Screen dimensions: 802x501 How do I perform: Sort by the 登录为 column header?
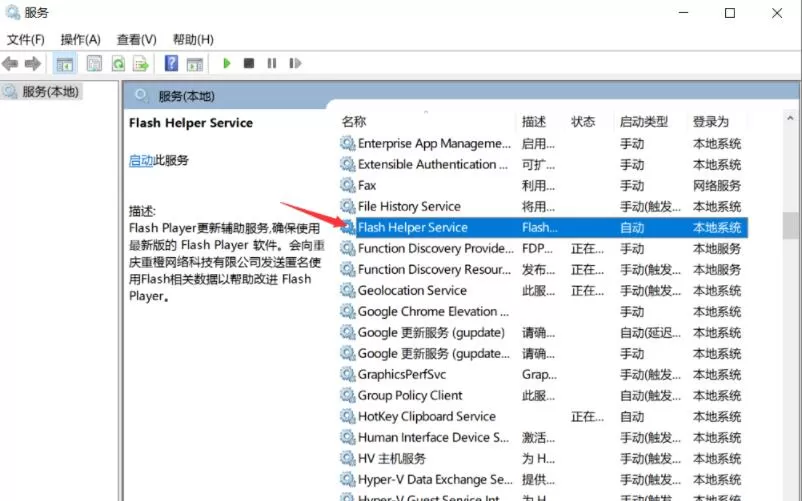tap(710, 122)
